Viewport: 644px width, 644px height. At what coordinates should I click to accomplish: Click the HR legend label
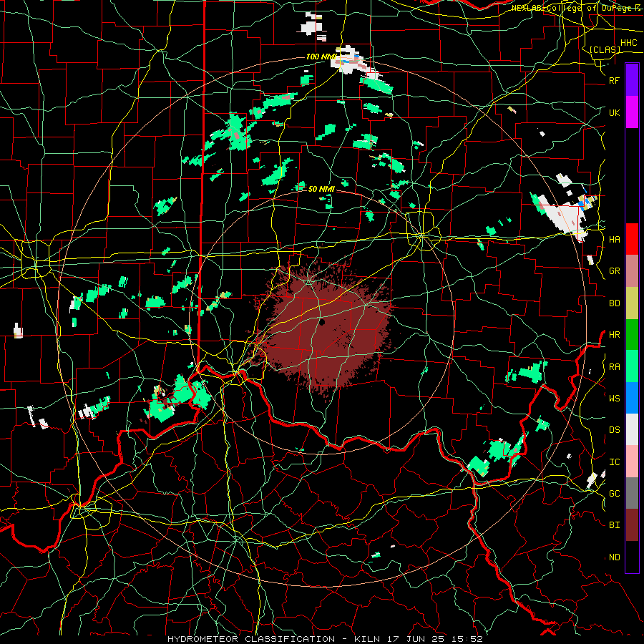pos(615,335)
